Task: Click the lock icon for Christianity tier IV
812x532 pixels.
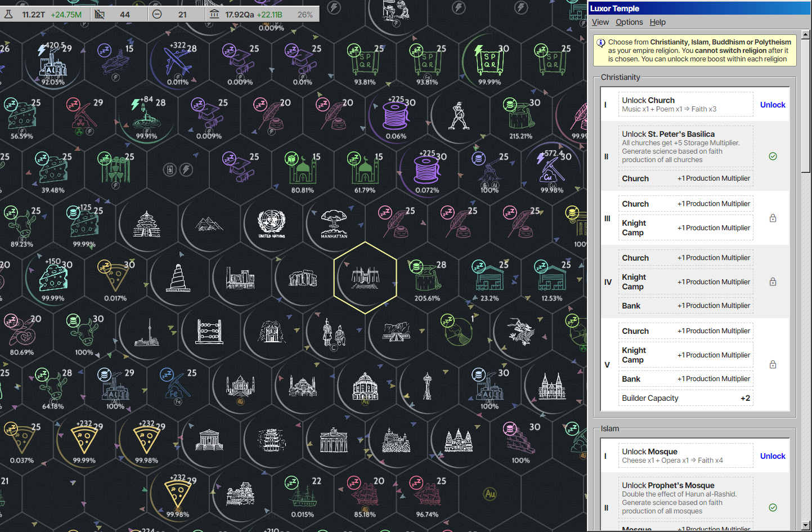Action: pos(773,281)
